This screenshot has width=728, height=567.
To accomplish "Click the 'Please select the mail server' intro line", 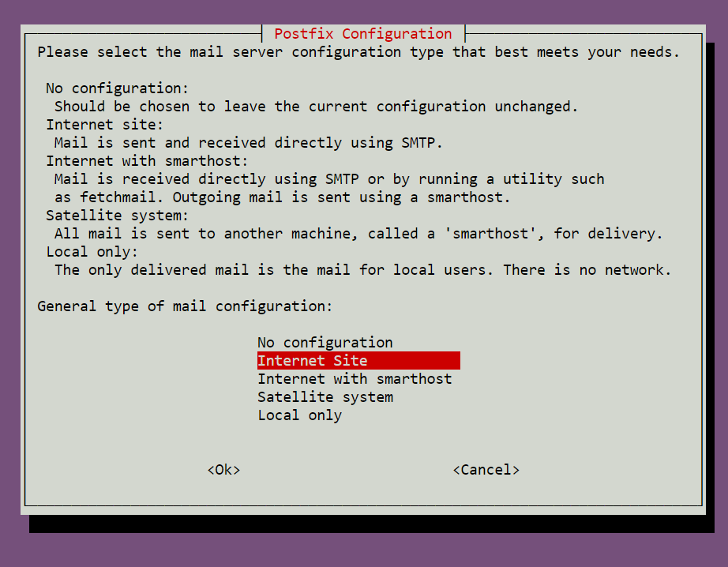I will (358, 52).
